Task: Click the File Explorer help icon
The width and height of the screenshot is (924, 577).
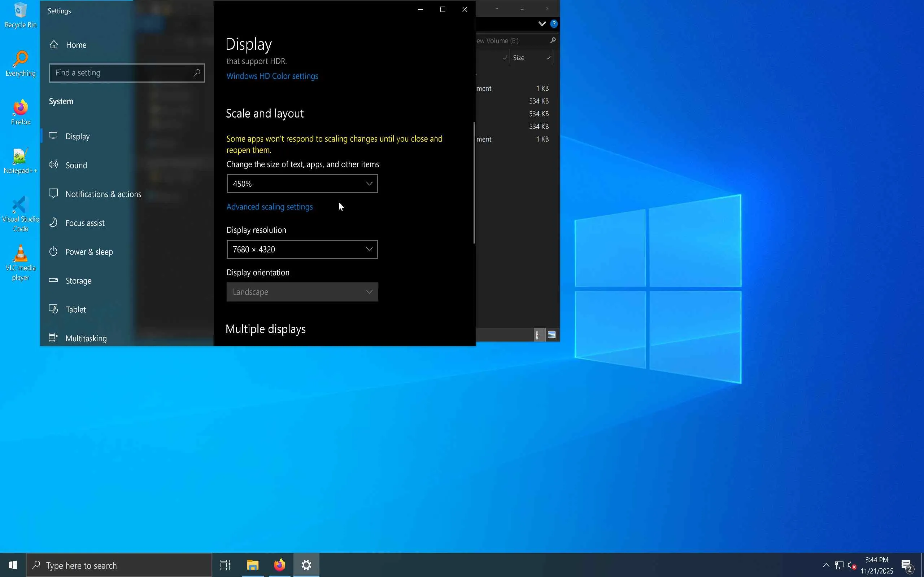Action: 554,24
